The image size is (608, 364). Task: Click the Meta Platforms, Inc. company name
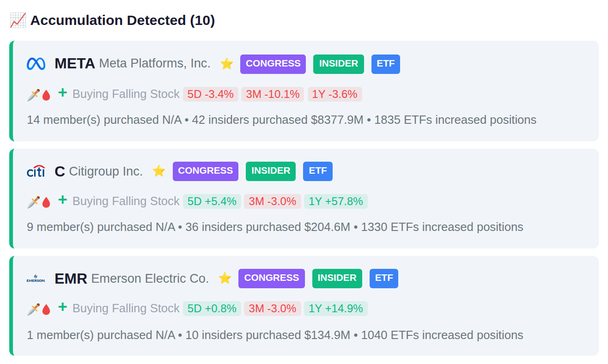[155, 63]
